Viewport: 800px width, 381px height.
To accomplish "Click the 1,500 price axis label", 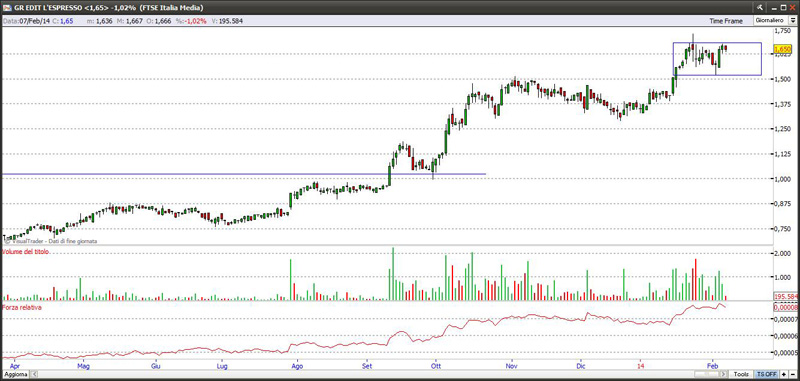I will (x=782, y=80).
